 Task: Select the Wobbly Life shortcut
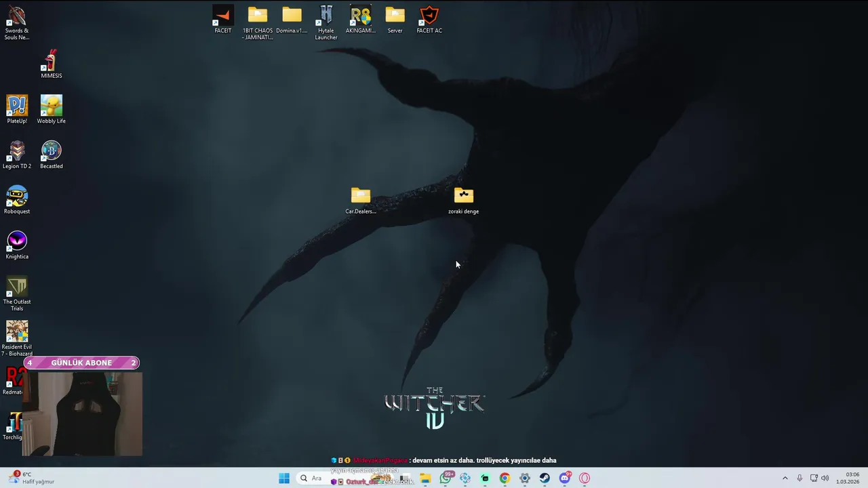pos(51,109)
